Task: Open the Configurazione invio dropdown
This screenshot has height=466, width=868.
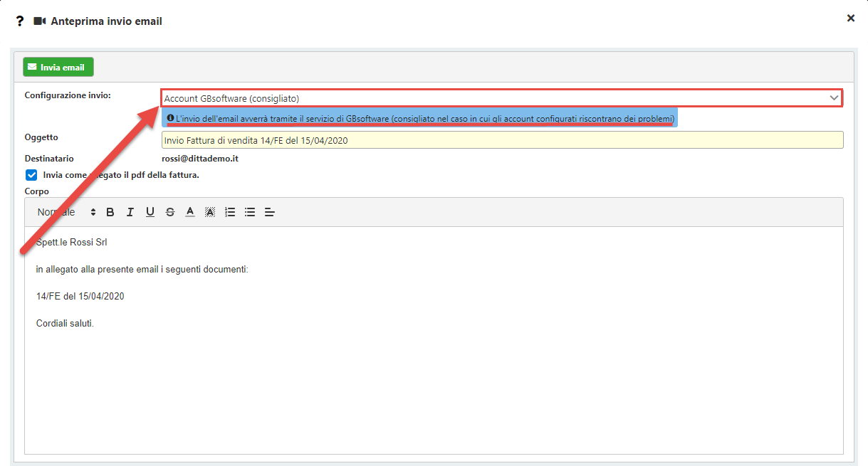Action: tap(502, 98)
